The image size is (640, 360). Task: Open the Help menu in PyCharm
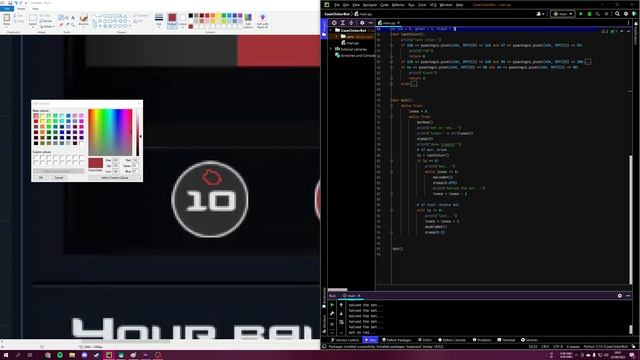click(459, 5)
